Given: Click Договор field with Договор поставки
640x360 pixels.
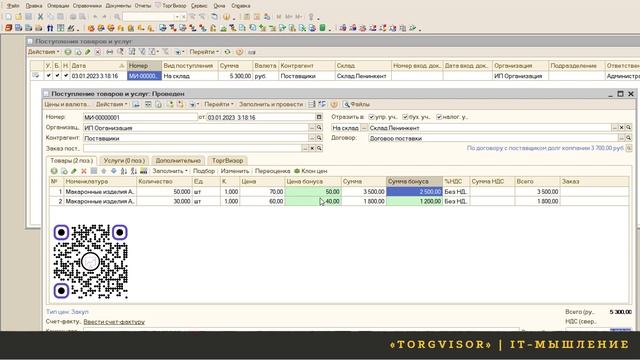Looking at the screenshot, I should pos(493,138).
